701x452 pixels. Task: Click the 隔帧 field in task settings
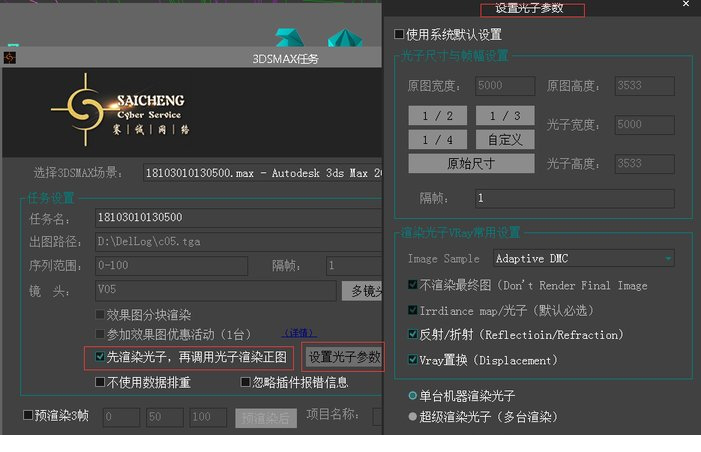(x=354, y=265)
